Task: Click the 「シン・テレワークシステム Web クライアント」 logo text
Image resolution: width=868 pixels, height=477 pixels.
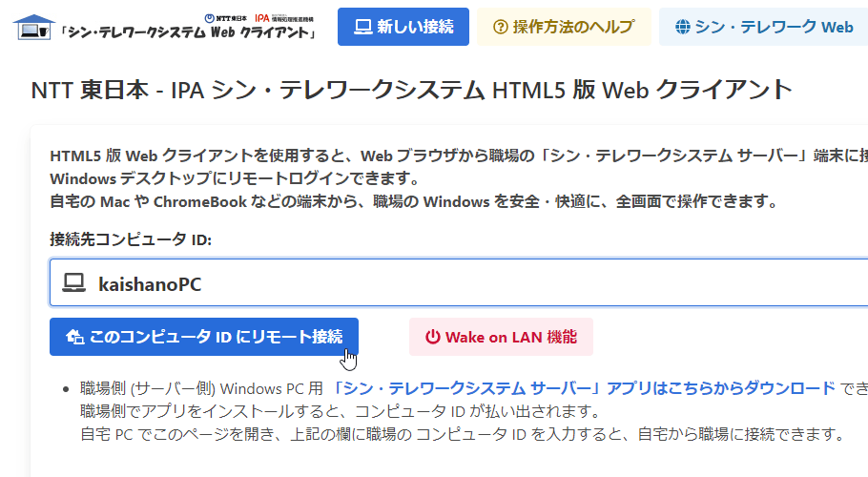Action: click(x=188, y=32)
